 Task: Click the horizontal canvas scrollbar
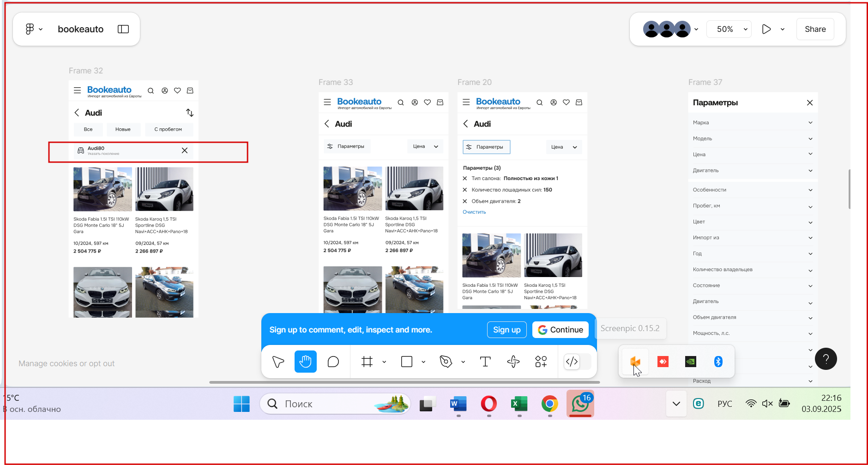404,382
